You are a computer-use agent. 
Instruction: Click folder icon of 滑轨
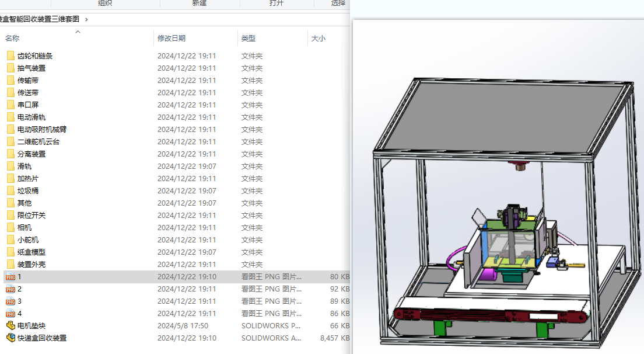coord(10,166)
